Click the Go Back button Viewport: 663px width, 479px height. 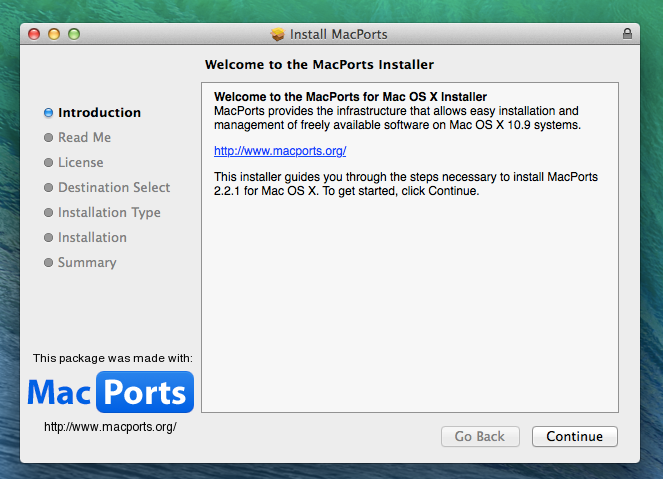(480, 436)
